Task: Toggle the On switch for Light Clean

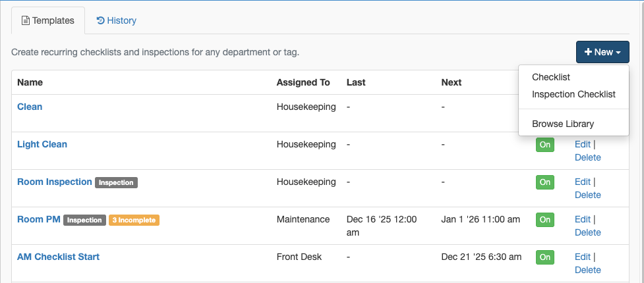Action: [x=545, y=145]
